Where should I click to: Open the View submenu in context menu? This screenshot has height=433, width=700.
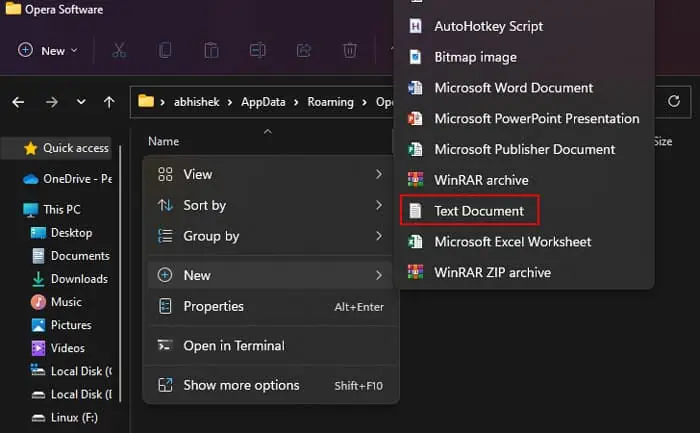[270, 175]
